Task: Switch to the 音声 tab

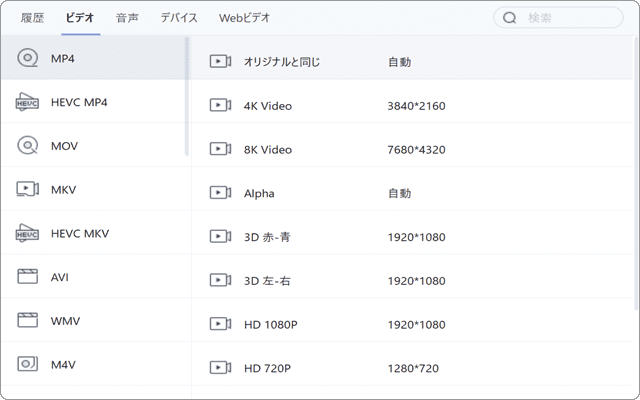Action: click(x=127, y=18)
